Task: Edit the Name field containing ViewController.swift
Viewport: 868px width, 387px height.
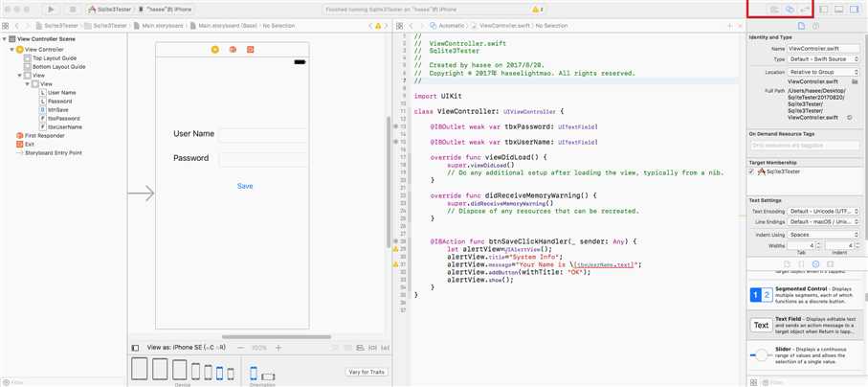Action: (823, 49)
